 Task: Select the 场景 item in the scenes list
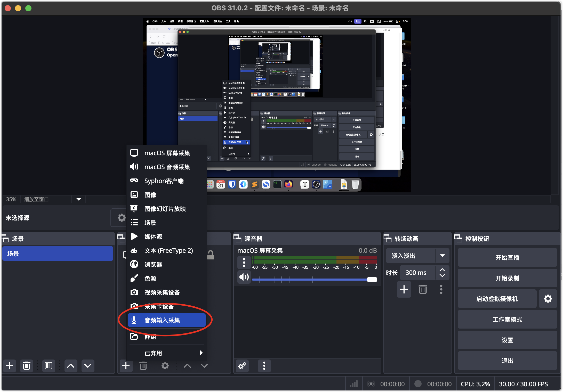click(x=58, y=254)
